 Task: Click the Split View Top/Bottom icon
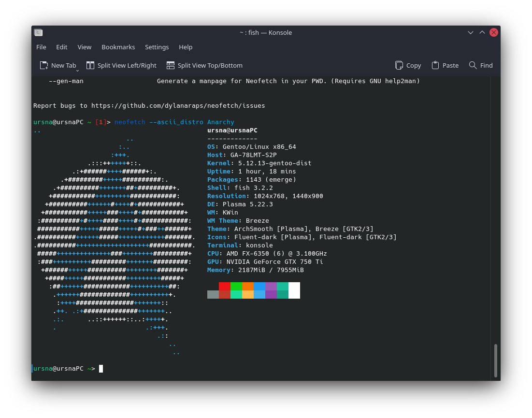click(170, 66)
